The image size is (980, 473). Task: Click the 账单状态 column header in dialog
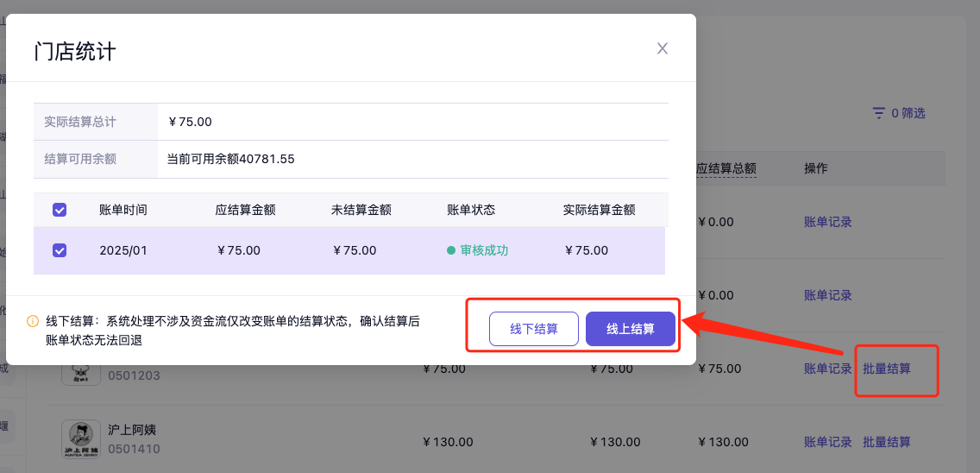(471, 210)
